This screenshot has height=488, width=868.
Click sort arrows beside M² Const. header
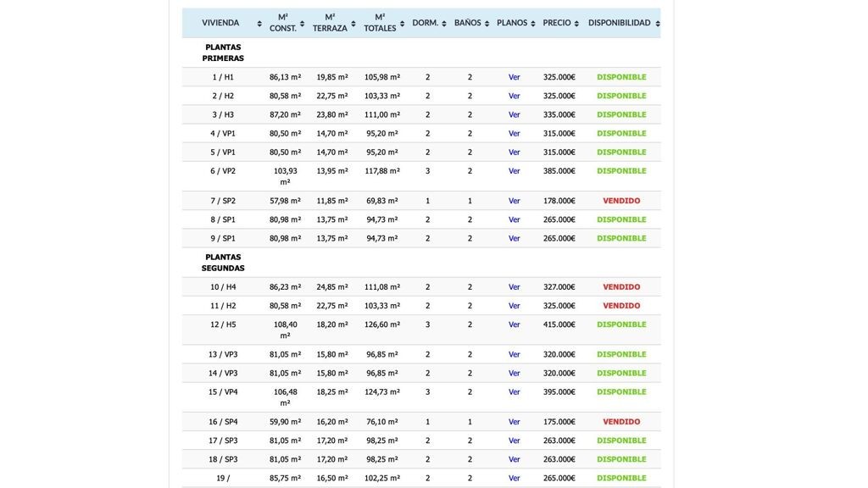pos(302,24)
